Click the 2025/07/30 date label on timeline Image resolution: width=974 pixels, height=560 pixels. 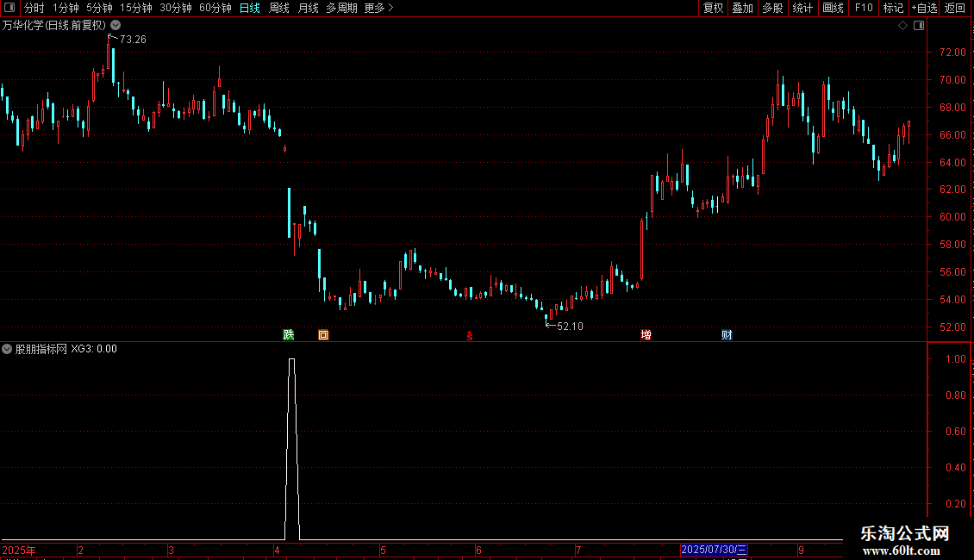[x=714, y=550]
